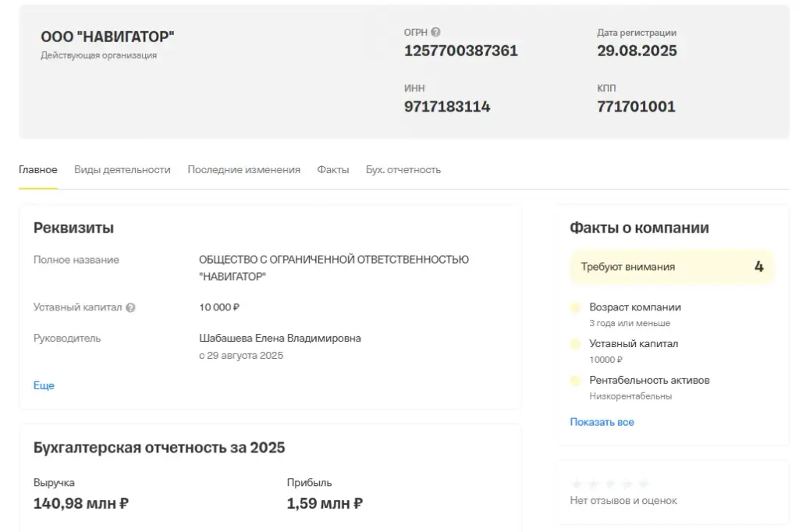Image resolution: width=799 pixels, height=532 pixels.
Task: Click the Факты о компании heading
Action: pos(639,228)
